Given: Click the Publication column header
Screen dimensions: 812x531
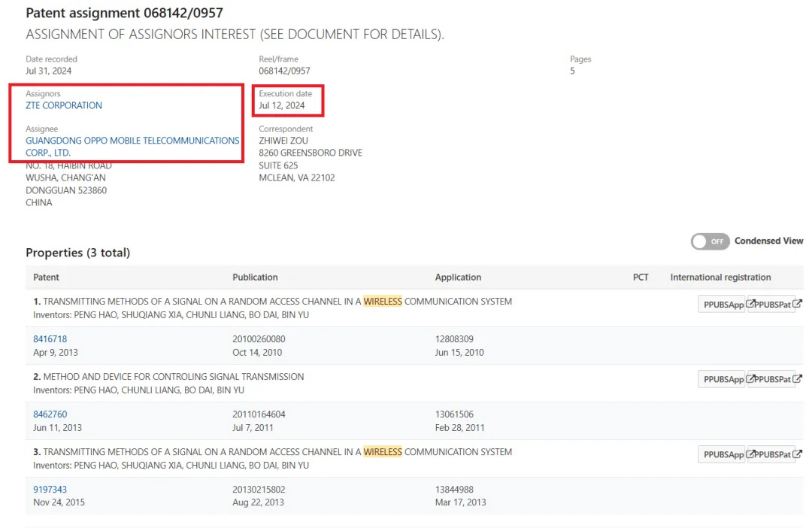Looking at the screenshot, I should click(x=255, y=277).
